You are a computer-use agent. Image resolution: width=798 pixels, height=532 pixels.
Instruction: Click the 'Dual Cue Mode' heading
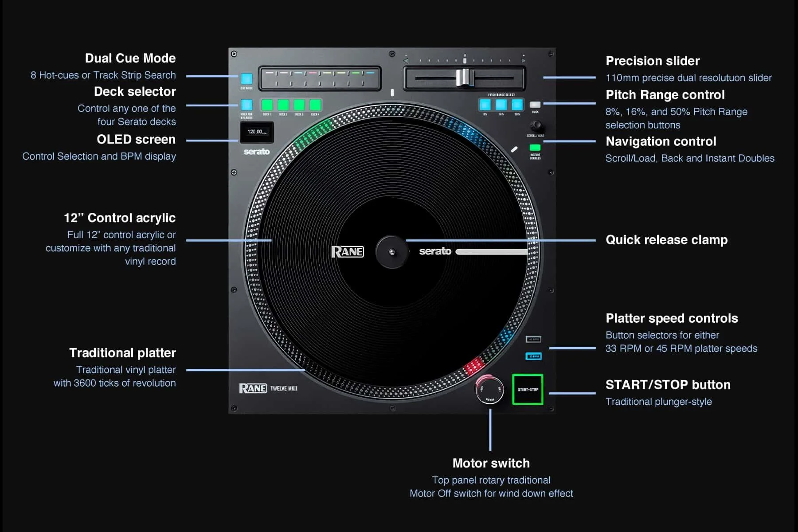point(130,59)
